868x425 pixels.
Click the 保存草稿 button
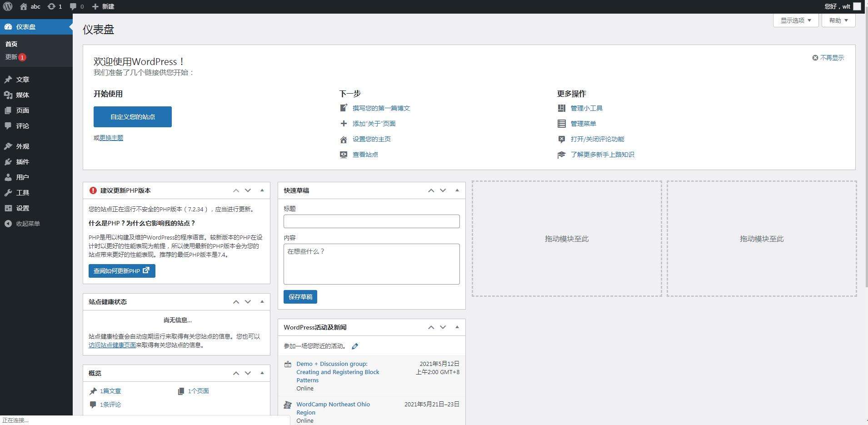tap(300, 297)
